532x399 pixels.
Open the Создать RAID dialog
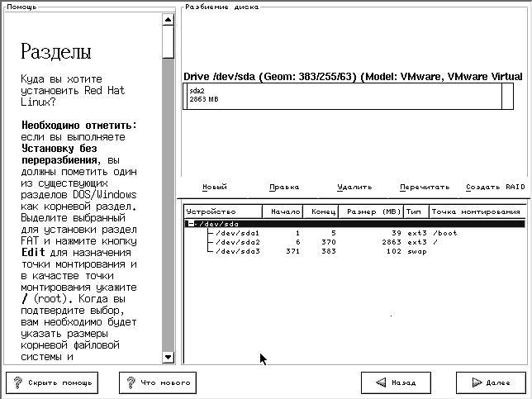point(495,187)
